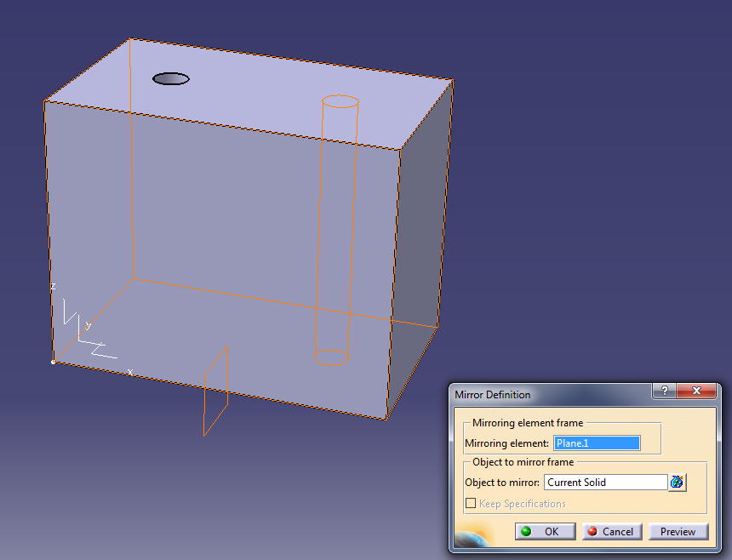Viewport: 732px width, 560px height.
Task: Open help with the question mark button
Action: click(663, 391)
